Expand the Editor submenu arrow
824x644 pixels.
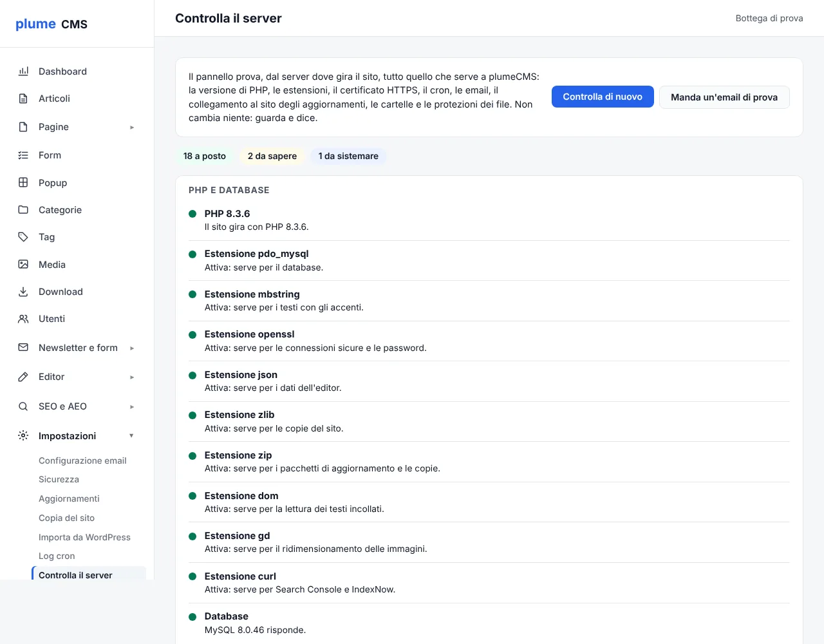tap(132, 377)
